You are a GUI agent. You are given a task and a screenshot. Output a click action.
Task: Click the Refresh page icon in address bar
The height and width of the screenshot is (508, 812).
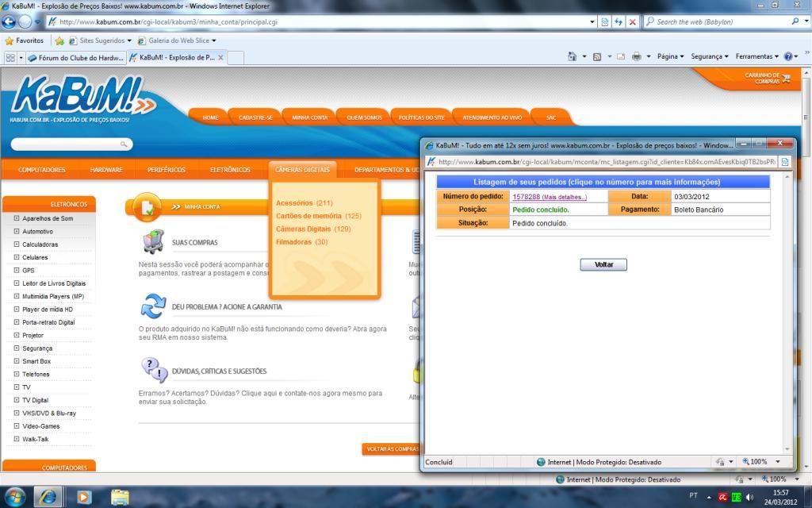pyautogui.click(x=619, y=21)
